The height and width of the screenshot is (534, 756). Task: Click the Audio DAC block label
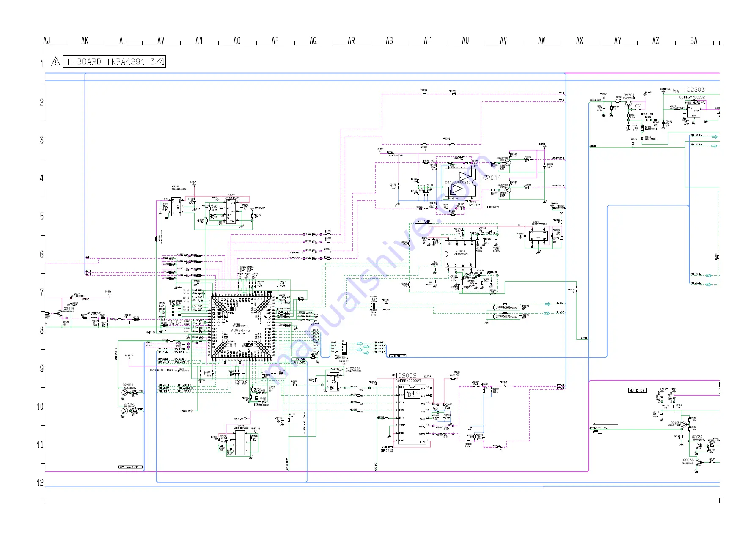(412, 394)
